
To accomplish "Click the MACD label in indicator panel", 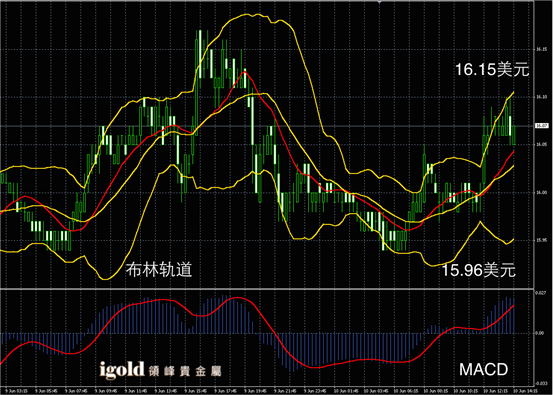I will pos(484,370).
